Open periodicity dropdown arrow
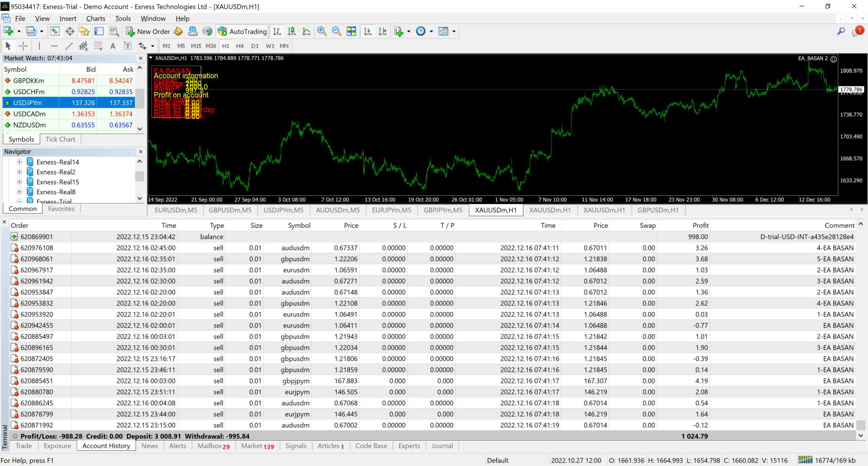868x466 pixels. pyautogui.click(x=431, y=31)
